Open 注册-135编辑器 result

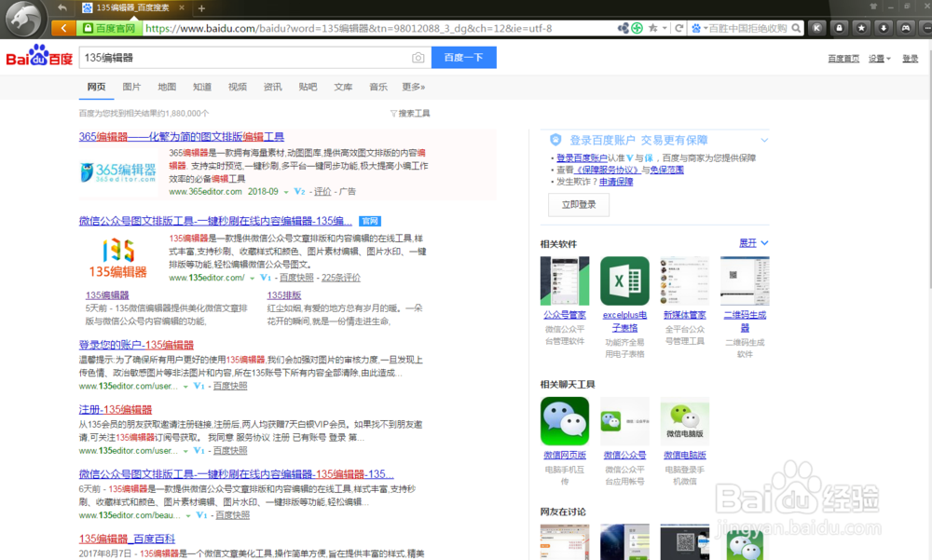(x=116, y=410)
